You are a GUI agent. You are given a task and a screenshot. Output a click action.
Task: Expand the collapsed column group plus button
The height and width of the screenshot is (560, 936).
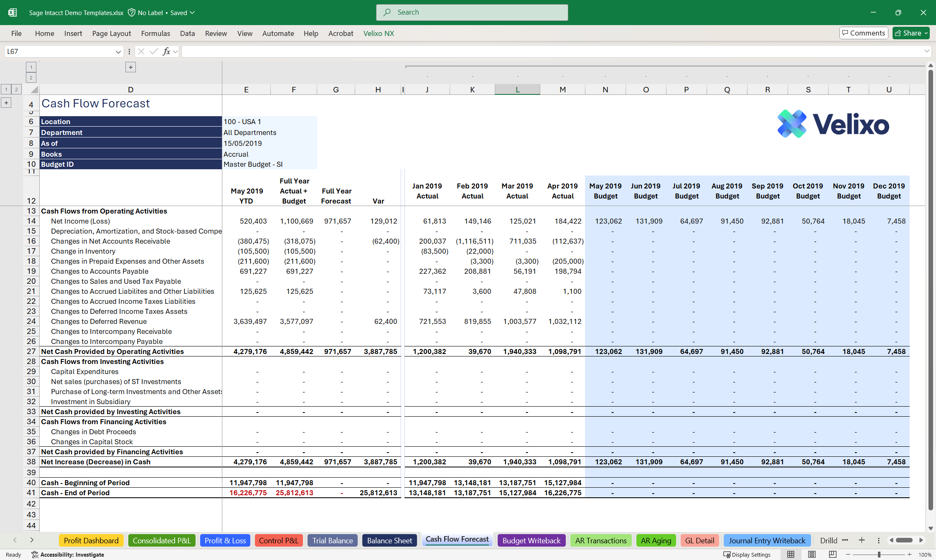tap(130, 67)
